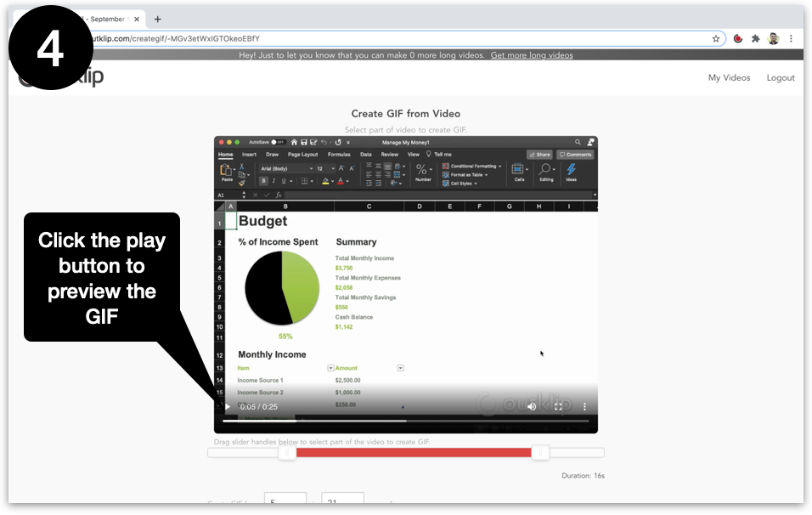Mute the video with the volume icon

[532, 407]
